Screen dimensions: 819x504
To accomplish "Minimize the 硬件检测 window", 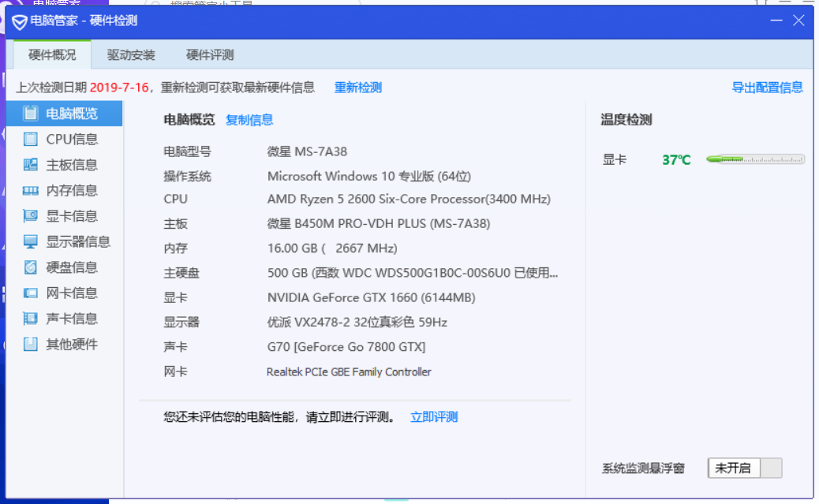I will tap(776, 21).
